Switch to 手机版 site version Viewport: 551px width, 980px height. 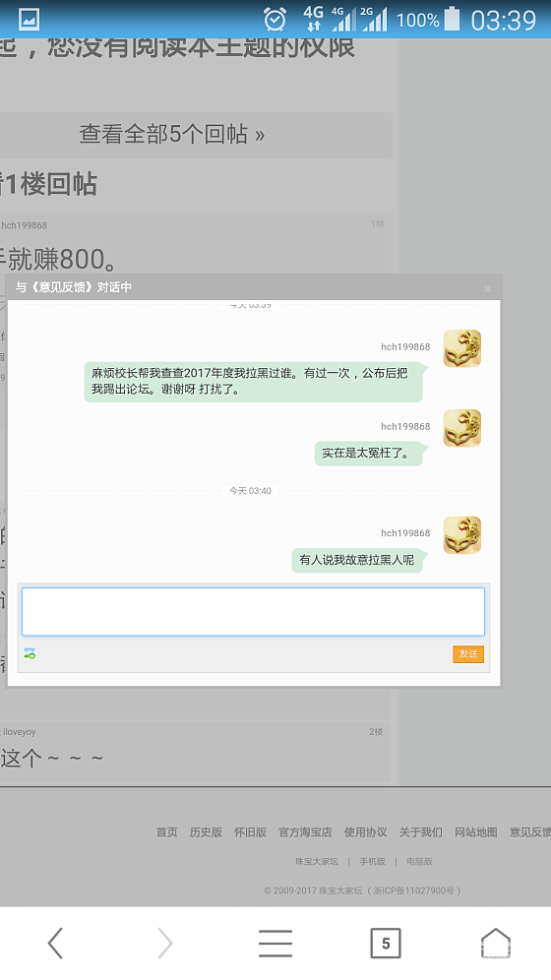tap(372, 861)
